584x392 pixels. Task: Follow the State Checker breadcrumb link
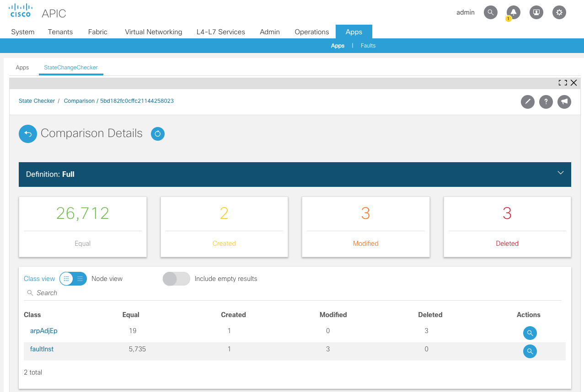37,101
